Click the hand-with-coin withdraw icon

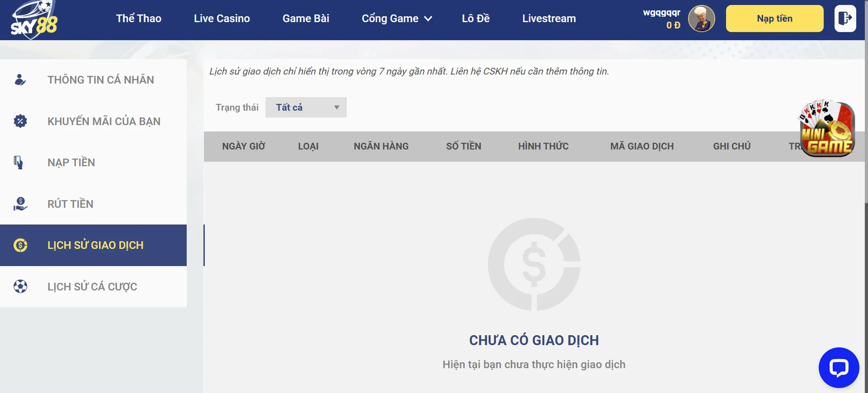[20, 204]
